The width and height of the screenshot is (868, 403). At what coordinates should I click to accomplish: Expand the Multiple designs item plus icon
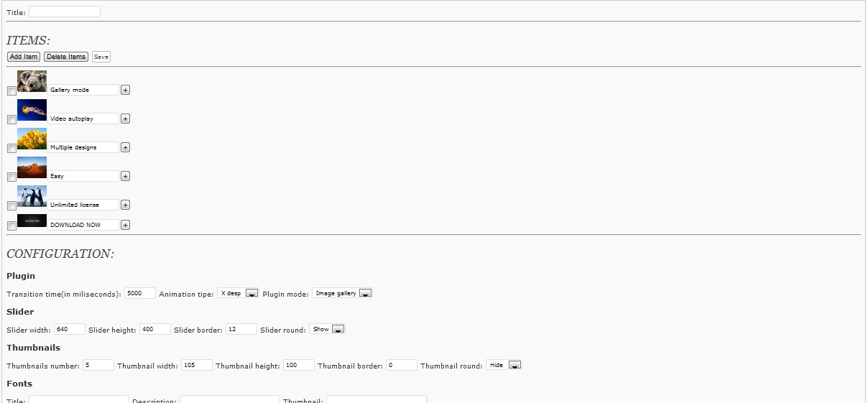[125, 147]
